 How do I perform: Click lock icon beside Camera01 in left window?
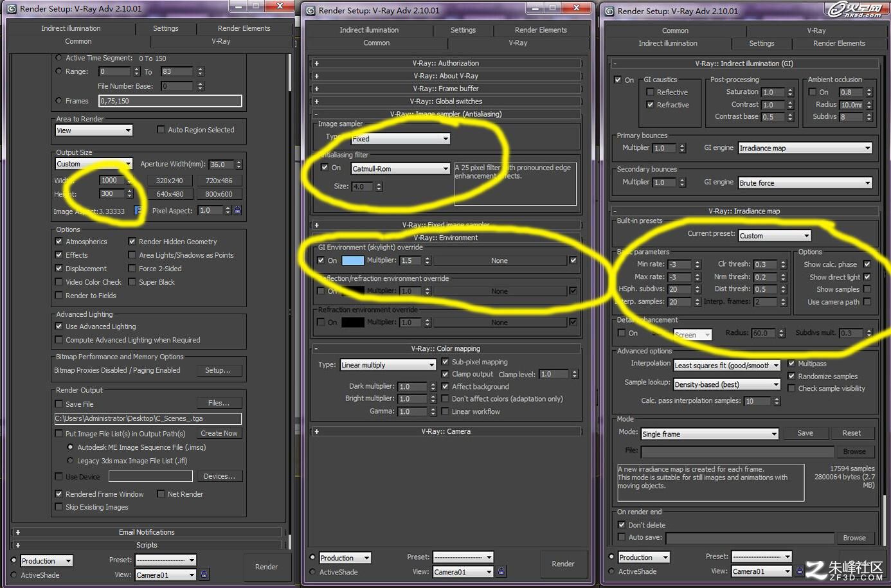[x=204, y=575]
